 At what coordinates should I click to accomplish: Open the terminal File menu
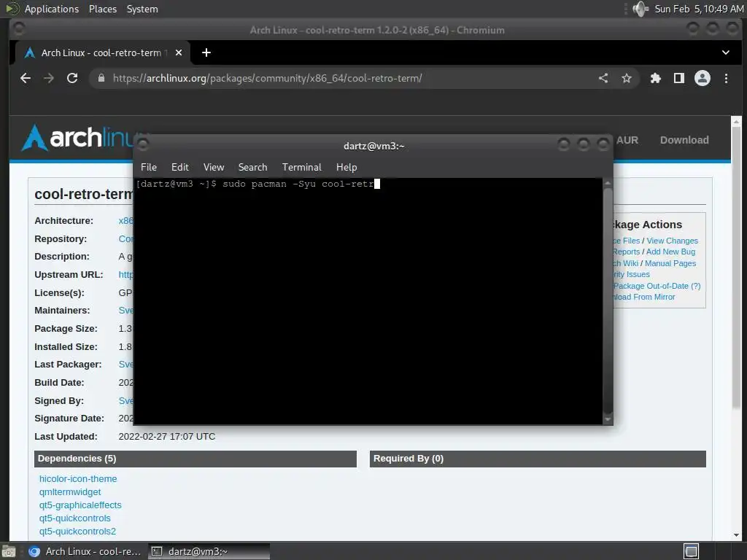coord(149,167)
